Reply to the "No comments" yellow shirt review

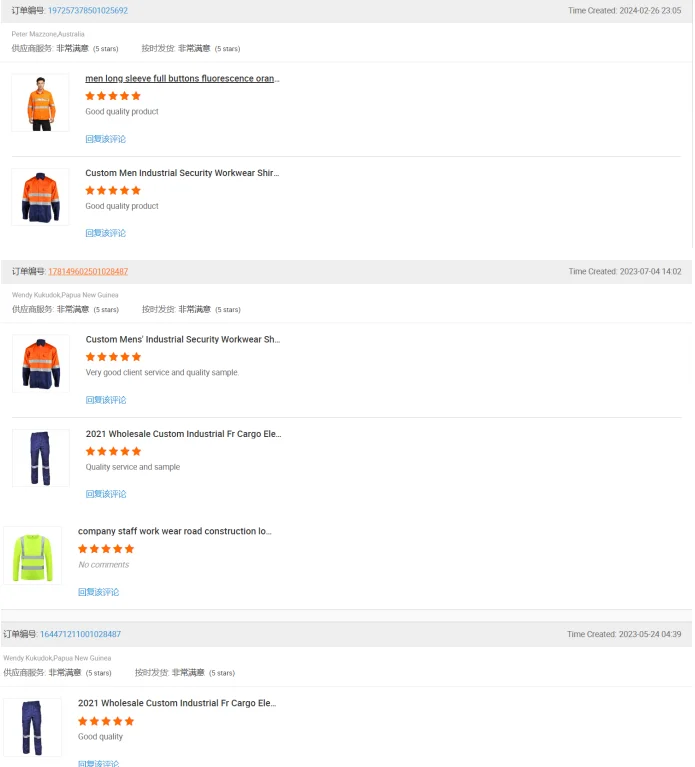pos(98,592)
